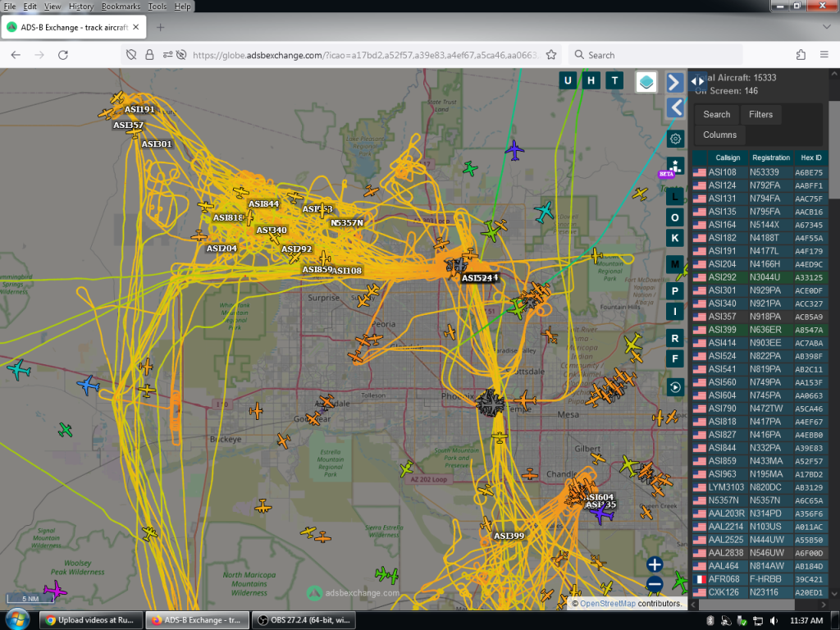Click the Columns button
Screen dimensions: 840x630
tap(719, 135)
